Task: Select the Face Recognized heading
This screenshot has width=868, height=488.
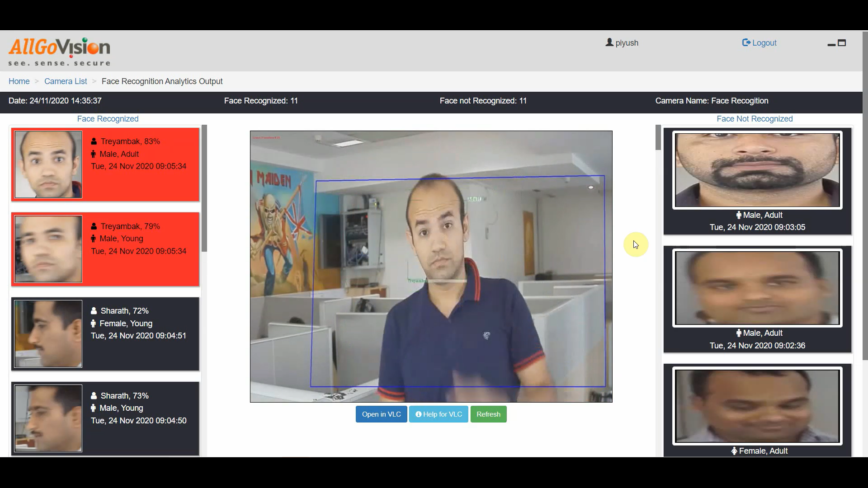Action: tap(108, 119)
